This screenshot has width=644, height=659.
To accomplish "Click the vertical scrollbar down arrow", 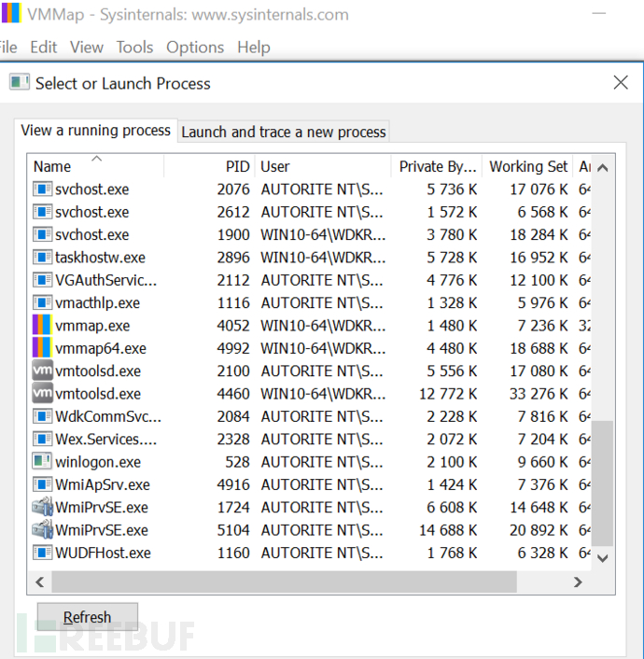I will [602, 558].
